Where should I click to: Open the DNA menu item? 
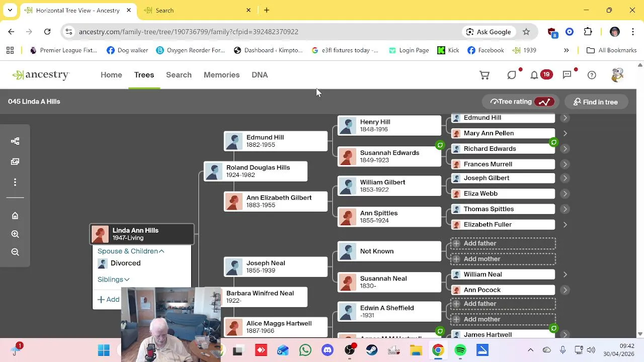(260, 75)
